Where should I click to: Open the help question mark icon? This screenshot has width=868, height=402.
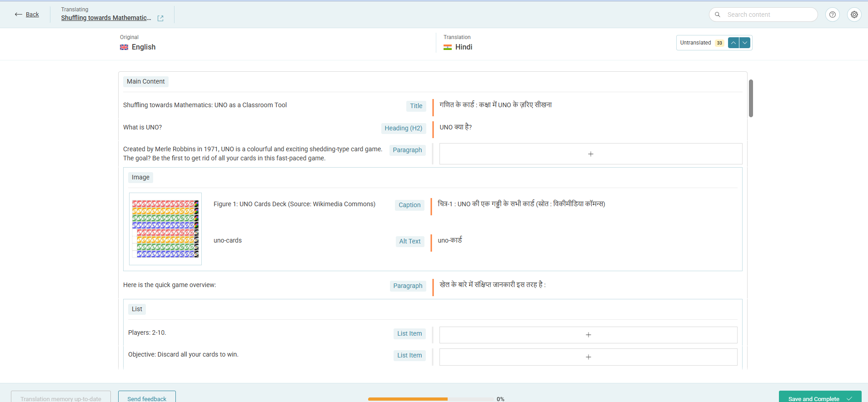pyautogui.click(x=833, y=15)
